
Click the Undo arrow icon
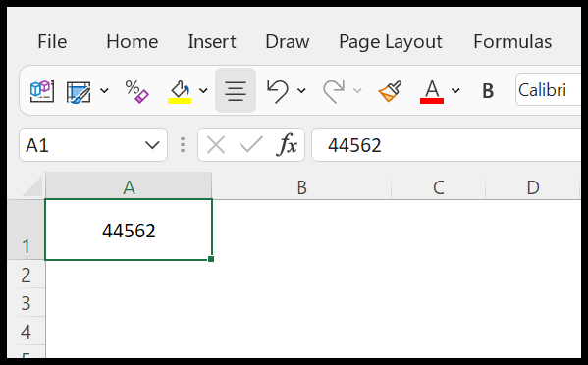[278, 91]
